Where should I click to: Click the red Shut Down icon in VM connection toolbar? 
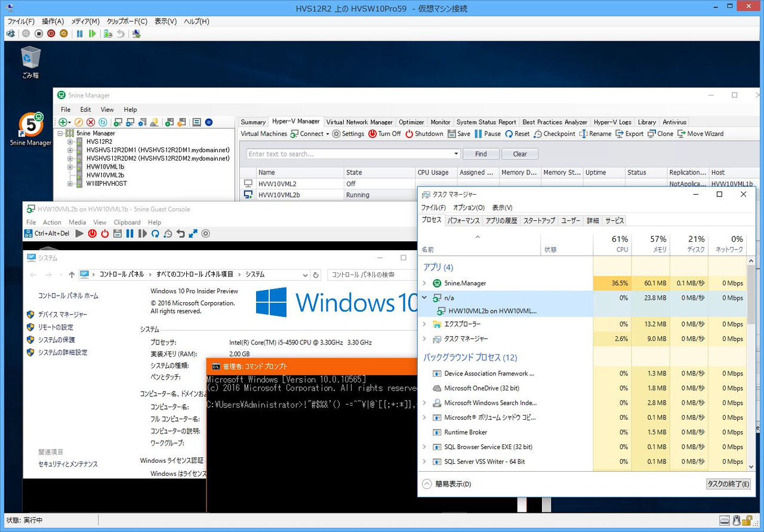pyautogui.click(x=51, y=34)
